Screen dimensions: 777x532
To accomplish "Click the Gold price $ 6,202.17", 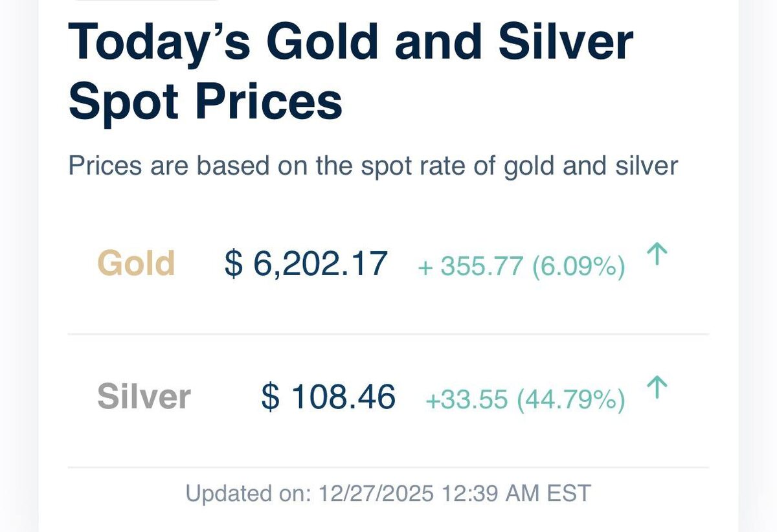I will point(306,265).
